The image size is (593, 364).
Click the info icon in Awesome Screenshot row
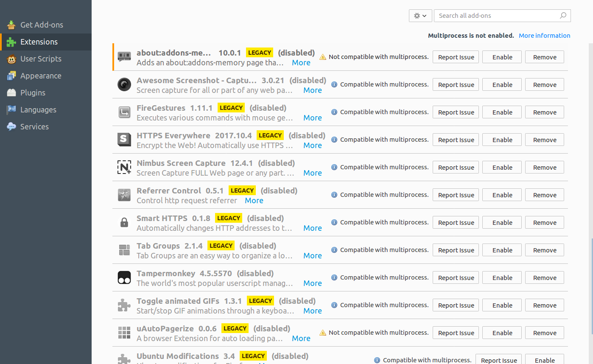pyautogui.click(x=334, y=84)
